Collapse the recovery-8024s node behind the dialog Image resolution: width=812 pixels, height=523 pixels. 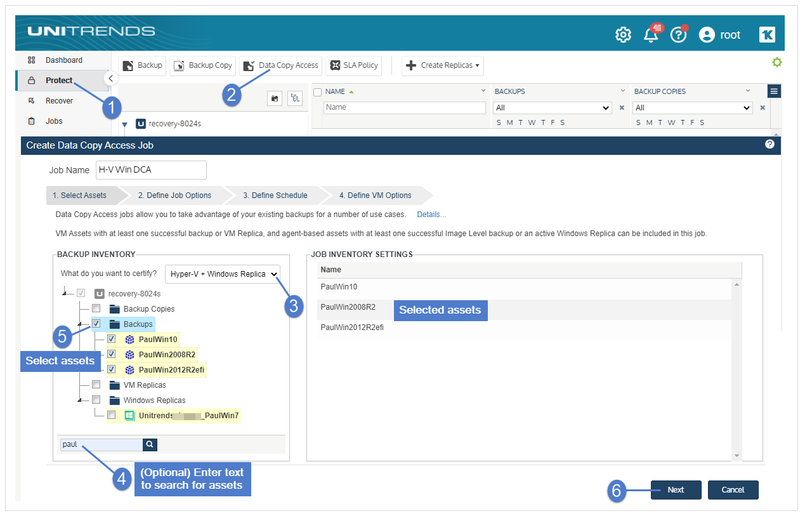point(125,124)
